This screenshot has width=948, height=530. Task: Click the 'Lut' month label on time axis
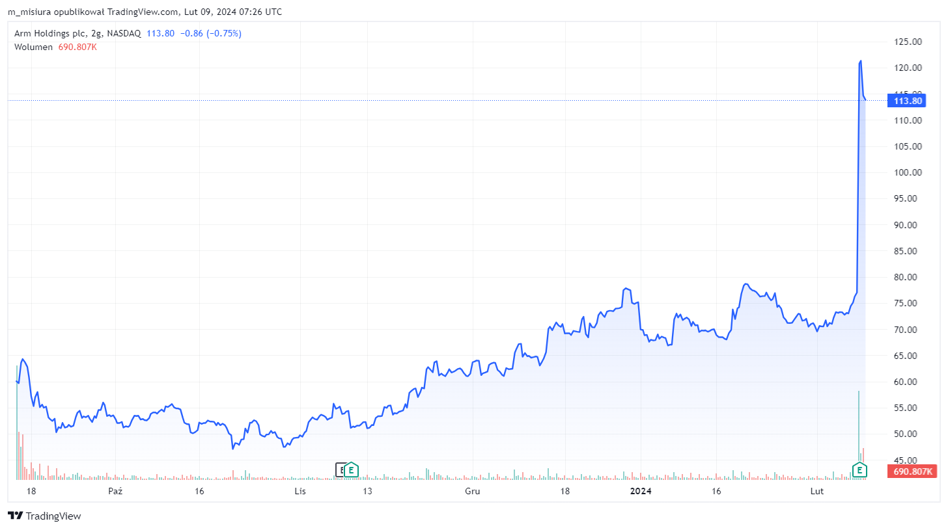click(x=817, y=491)
